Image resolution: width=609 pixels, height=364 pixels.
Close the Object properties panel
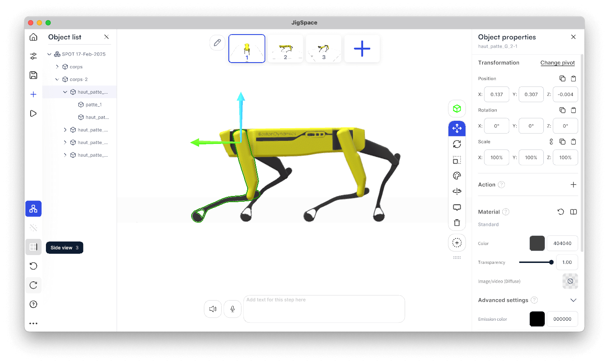(574, 37)
